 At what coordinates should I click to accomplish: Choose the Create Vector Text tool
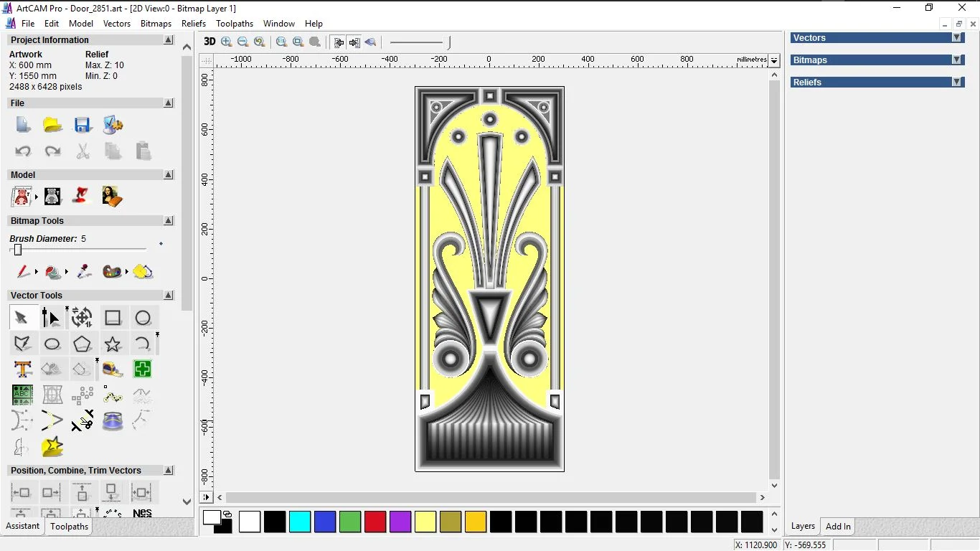pyautogui.click(x=22, y=369)
